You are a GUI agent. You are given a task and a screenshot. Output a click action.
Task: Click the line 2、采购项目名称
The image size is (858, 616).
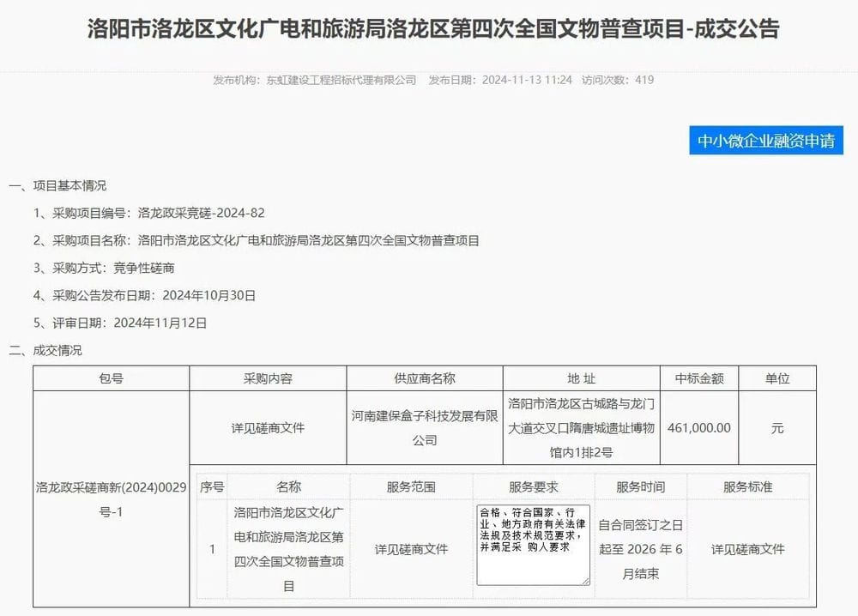[x=256, y=240]
